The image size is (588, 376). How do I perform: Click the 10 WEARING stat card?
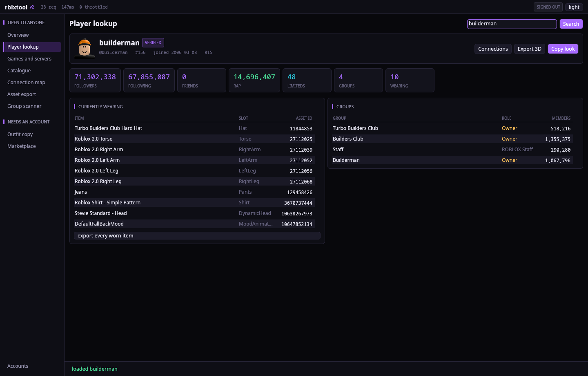(x=410, y=80)
